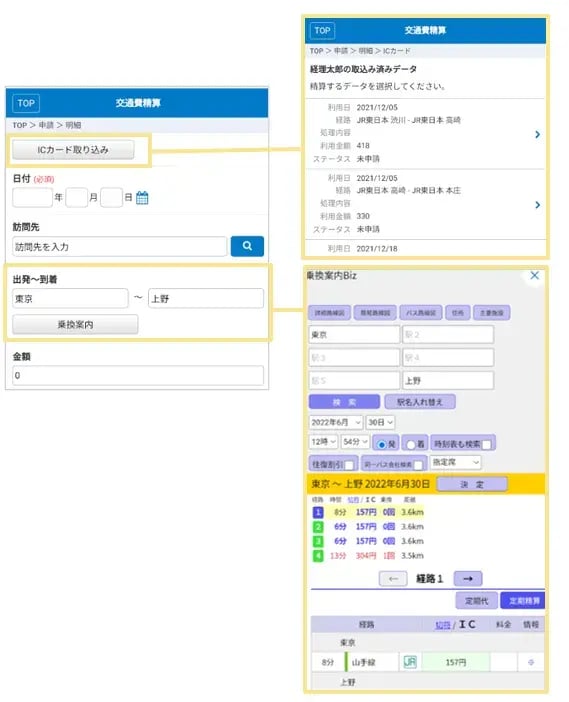Click the 申請 breadcrumb in left screen
The image size is (569, 702).
click(46, 125)
